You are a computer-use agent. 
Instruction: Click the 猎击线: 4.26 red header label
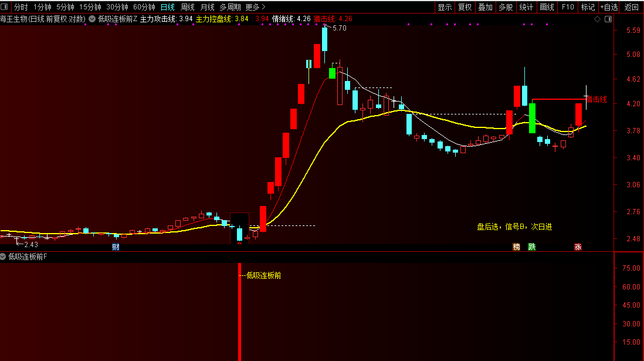[333, 19]
